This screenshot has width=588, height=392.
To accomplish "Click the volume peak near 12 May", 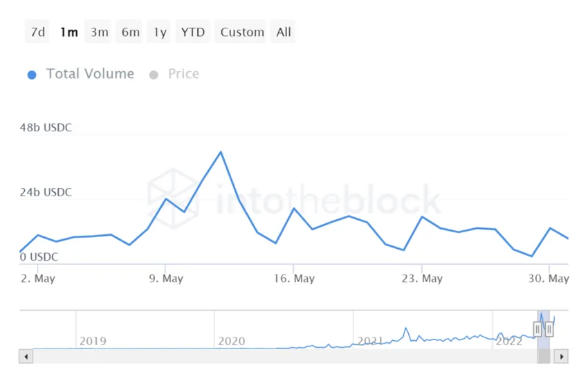I will (x=221, y=152).
